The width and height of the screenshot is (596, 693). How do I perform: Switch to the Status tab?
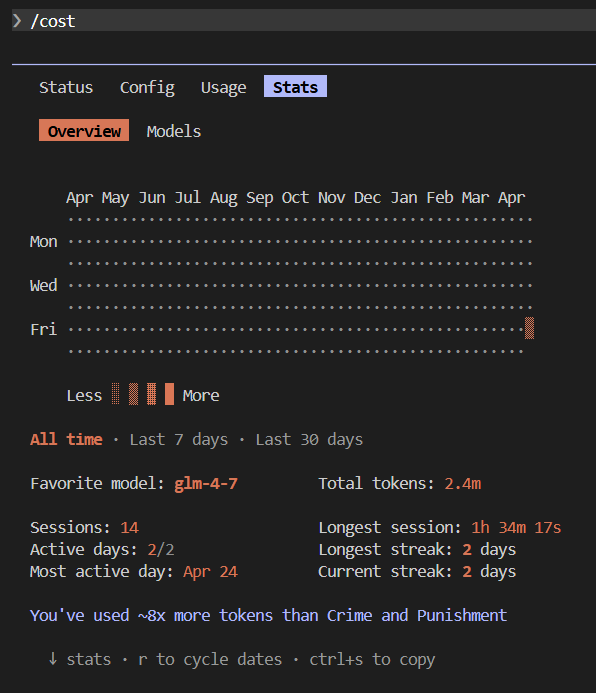pyautogui.click(x=66, y=87)
